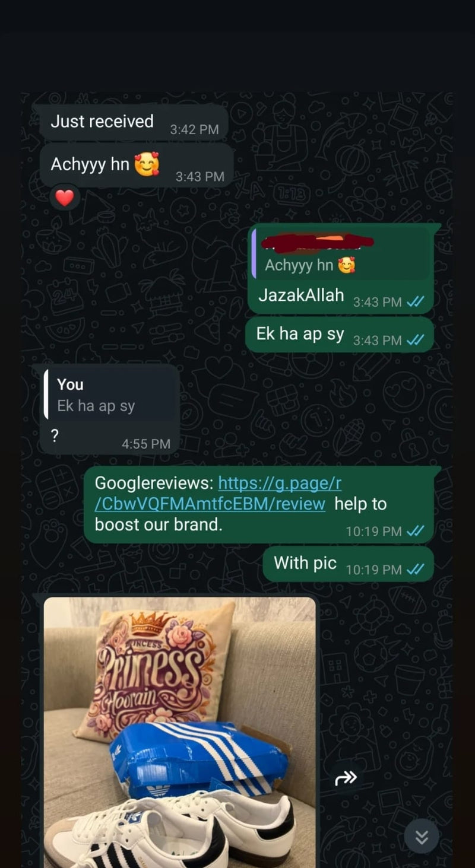Tap the read-receipt ticks on JazakAllah
Screen dimensions: 475x868
(x=415, y=302)
